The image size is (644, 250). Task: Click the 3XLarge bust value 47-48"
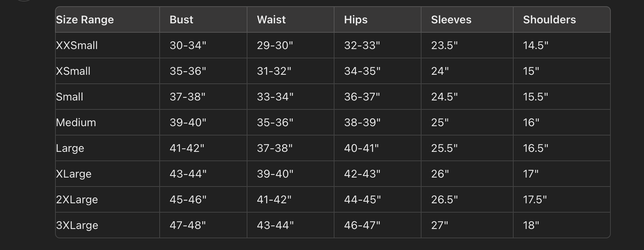[188, 225]
